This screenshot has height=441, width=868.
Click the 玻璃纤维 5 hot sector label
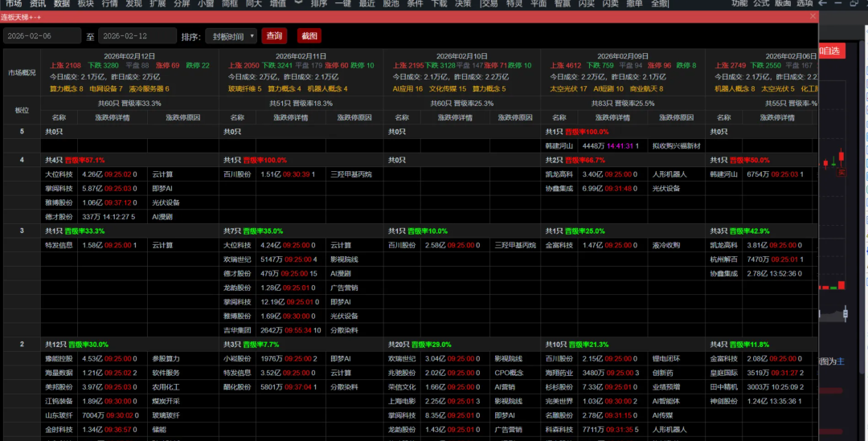244,88
